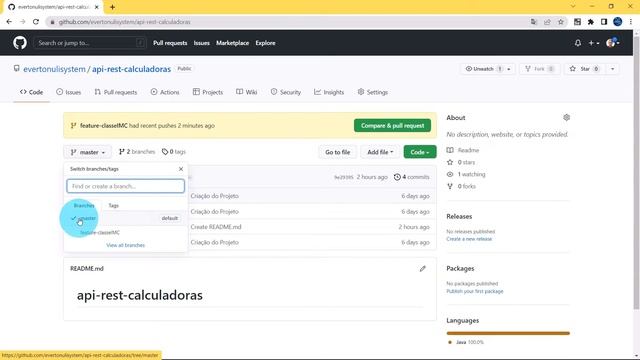Open the repository Settings tab
640x360 pixels.
(x=373, y=92)
